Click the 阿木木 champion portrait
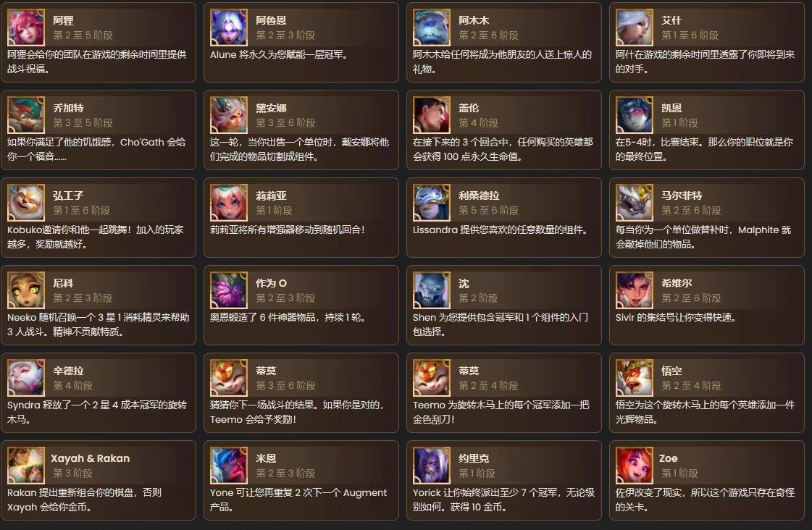The width and height of the screenshot is (812, 530). (432, 28)
